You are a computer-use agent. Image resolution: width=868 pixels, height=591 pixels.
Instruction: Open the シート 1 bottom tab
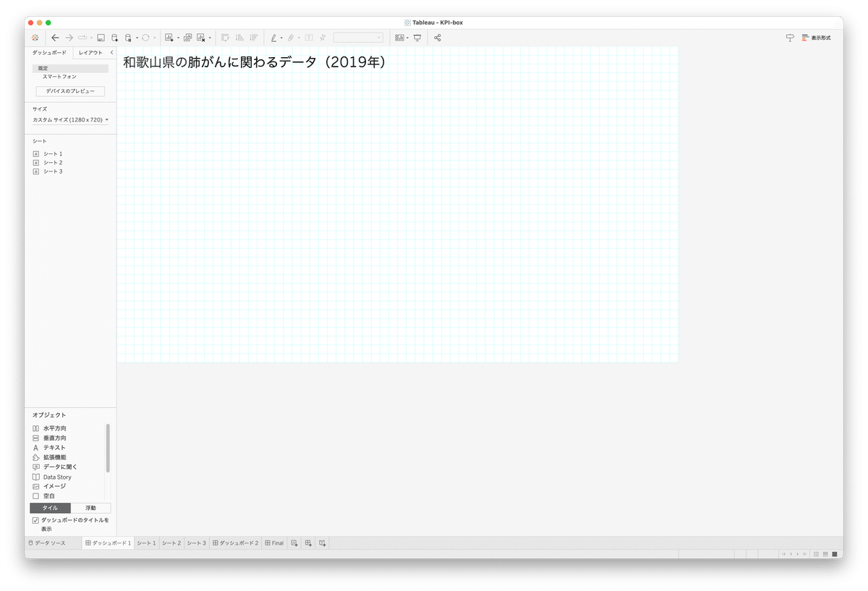click(146, 543)
